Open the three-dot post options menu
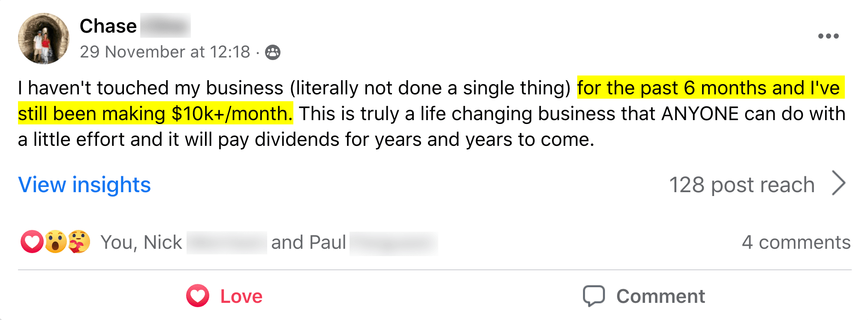The width and height of the screenshot is (868, 320). 828,36
